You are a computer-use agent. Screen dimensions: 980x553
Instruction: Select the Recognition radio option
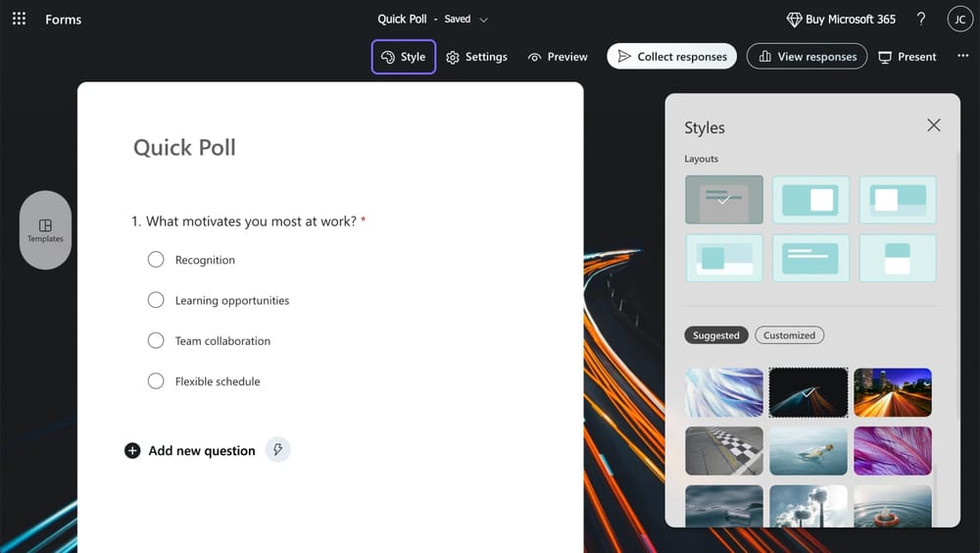156,260
